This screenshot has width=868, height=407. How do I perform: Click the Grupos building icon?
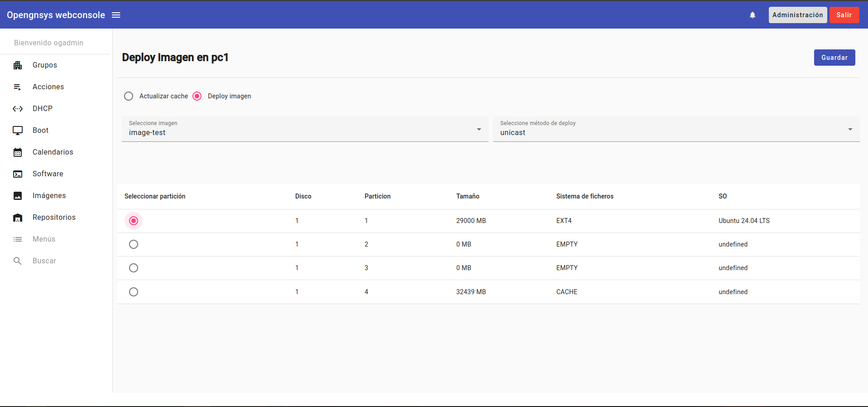(x=18, y=65)
